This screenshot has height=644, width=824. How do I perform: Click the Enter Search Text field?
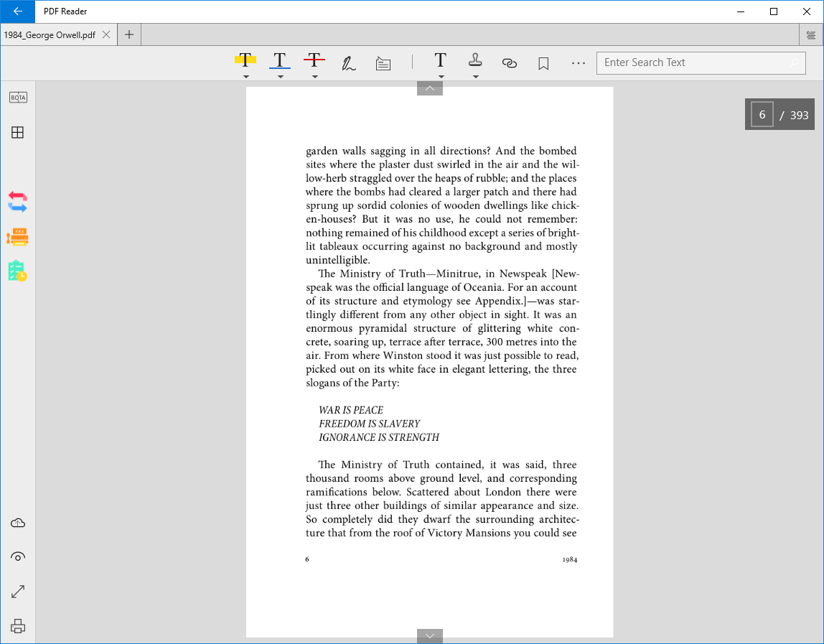pos(701,63)
